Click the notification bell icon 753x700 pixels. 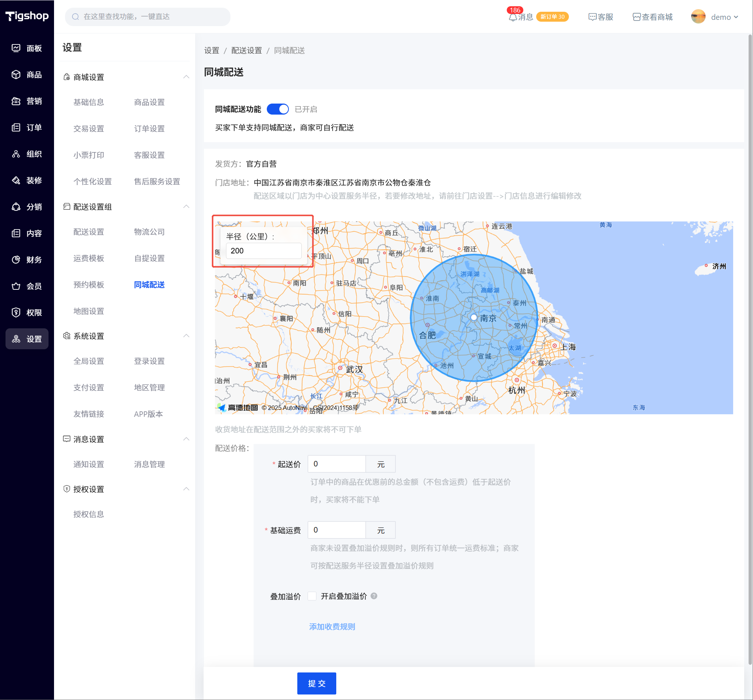(x=513, y=17)
